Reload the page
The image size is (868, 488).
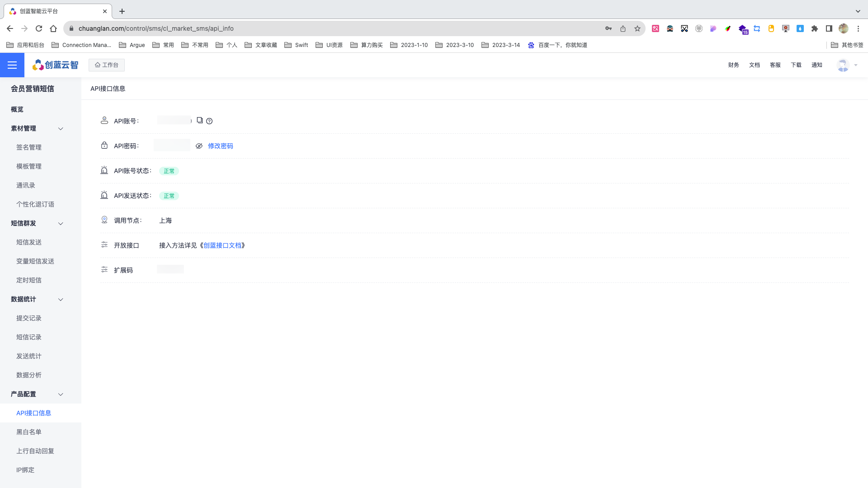[x=39, y=28]
